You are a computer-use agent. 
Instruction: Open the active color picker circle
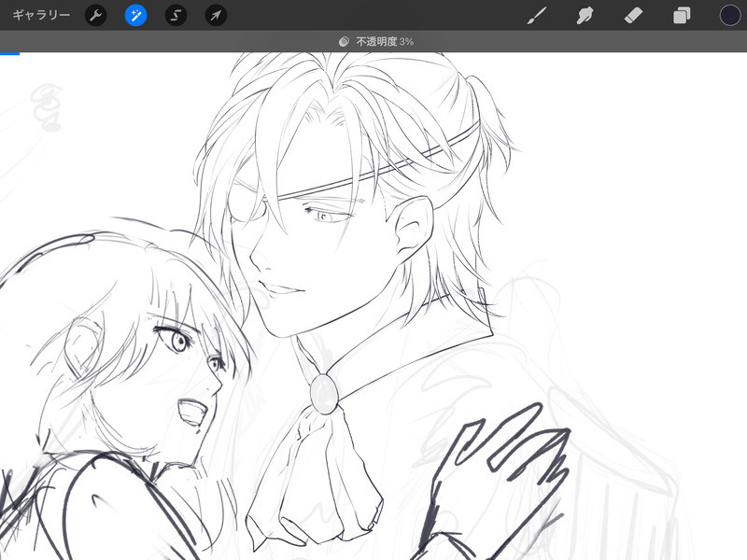point(730,15)
